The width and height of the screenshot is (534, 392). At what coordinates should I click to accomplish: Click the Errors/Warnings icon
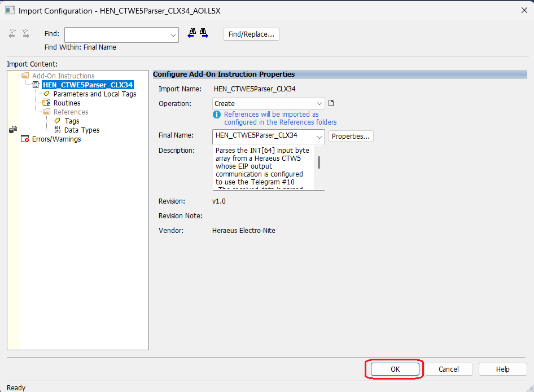click(25, 139)
